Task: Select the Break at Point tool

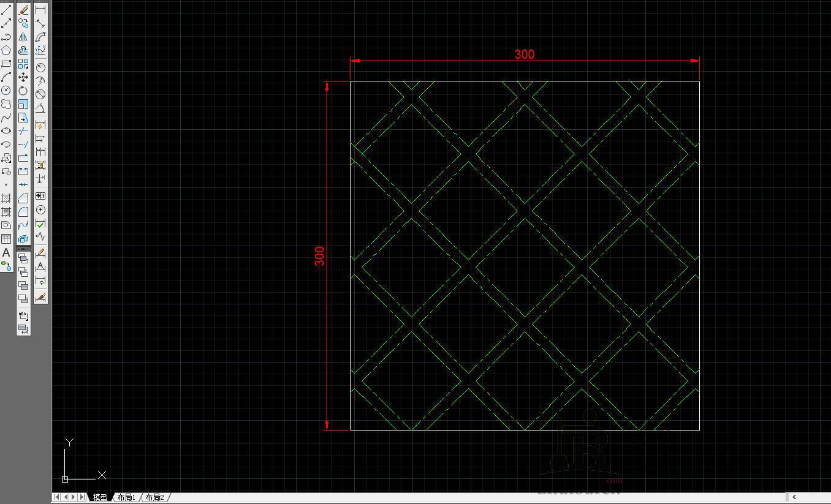Action: pyautogui.click(x=23, y=158)
